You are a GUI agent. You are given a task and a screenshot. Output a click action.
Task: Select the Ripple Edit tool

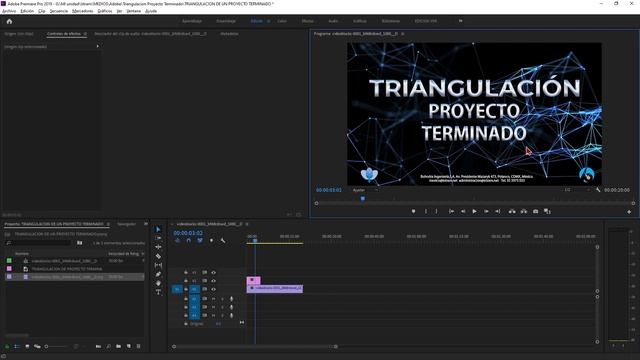(x=158, y=247)
